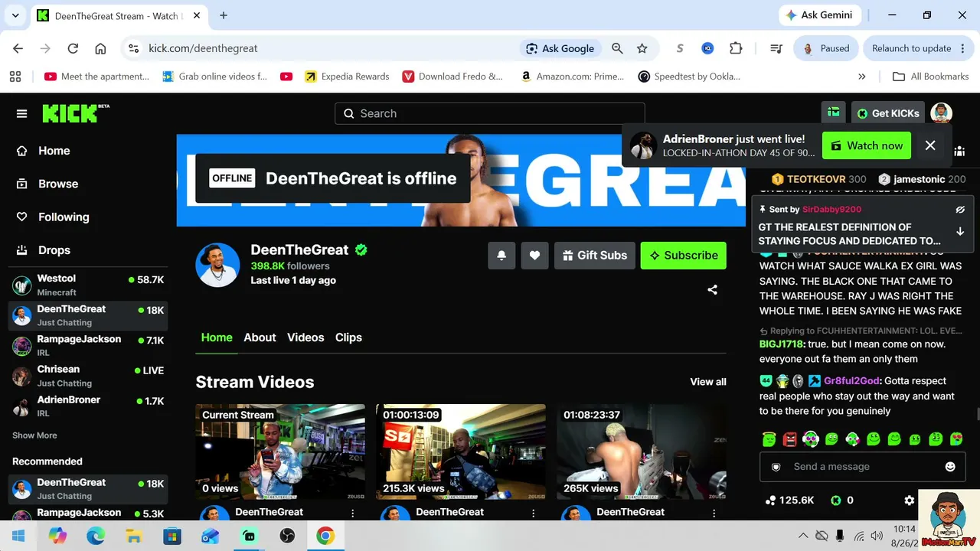Open the user profile avatar menu
The height and width of the screenshot is (551, 980).
coord(941,113)
